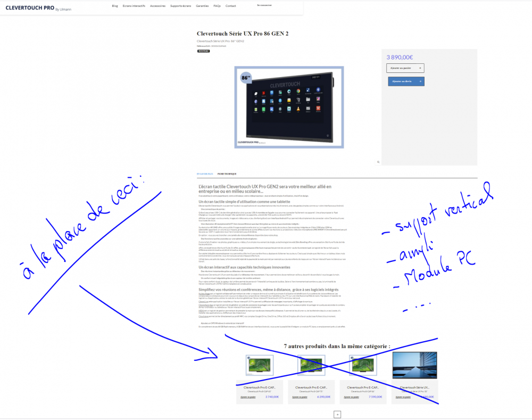Select the EN SAVOIR PLUS tab
Screen dimensions: 532x420
click(x=205, y=174)
